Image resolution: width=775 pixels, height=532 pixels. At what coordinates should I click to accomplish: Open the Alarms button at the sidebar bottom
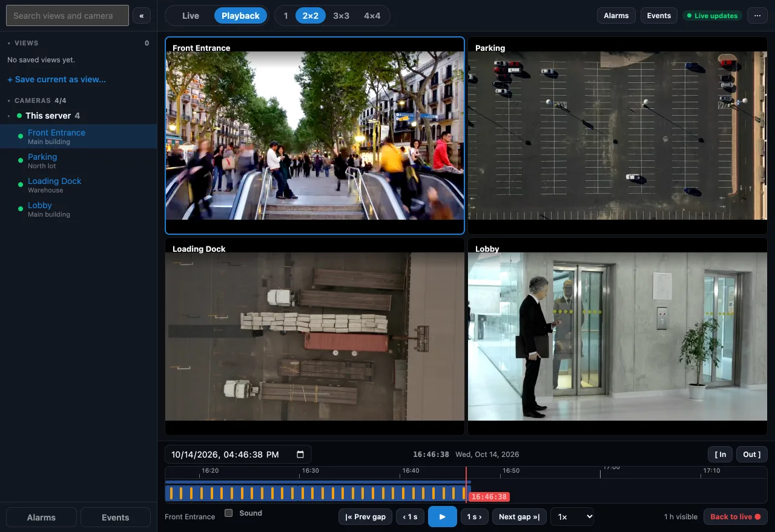[x=41, y=517]
